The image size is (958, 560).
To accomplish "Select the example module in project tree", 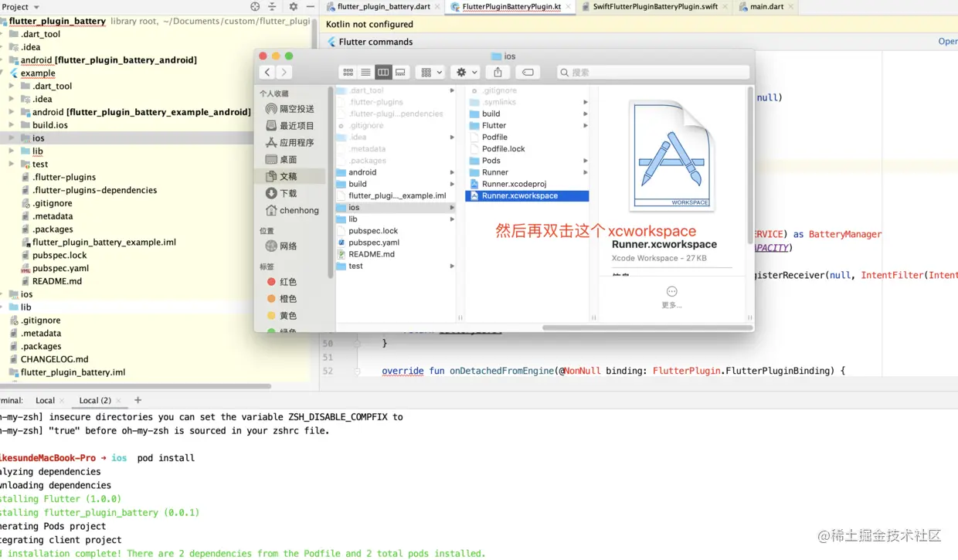I will (x=38, y=73).
